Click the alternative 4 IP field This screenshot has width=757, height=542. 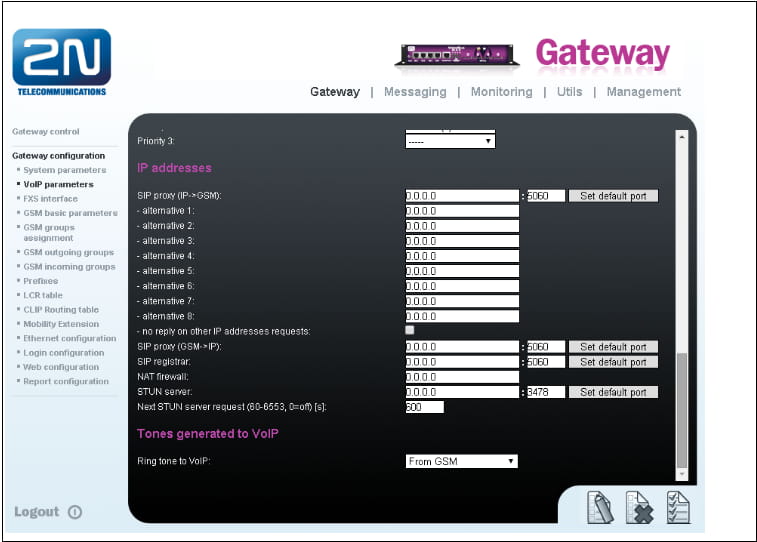coord(462,256)
